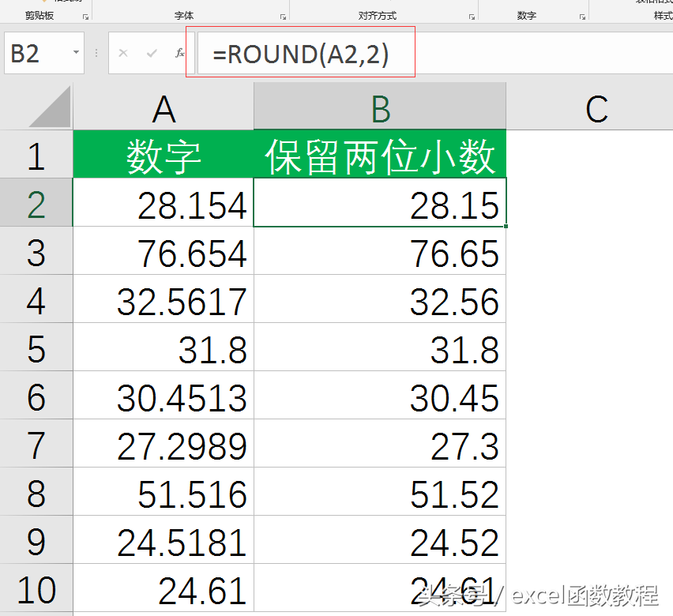Image resolution: width=673 pixels, height=616 pixels.
Task: Click cell with 27.3
Action: 380,443
